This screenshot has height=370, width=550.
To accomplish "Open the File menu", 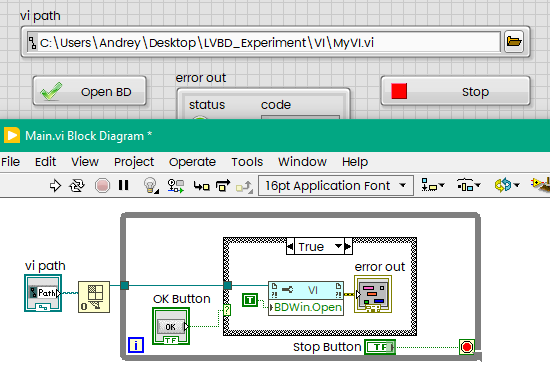I will click(x=10, y=162).
